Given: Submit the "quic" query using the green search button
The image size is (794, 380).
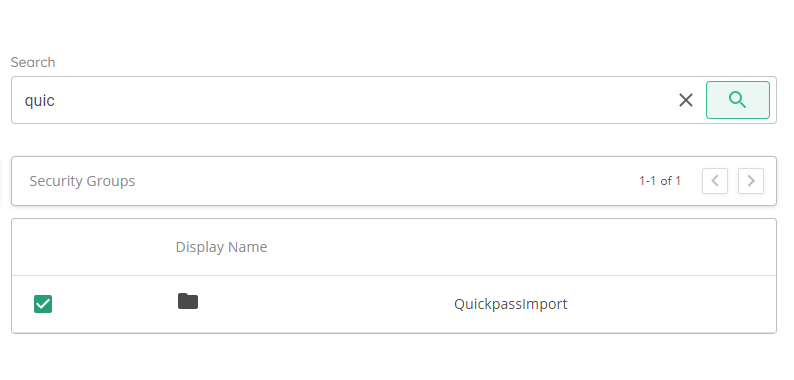Looking at the screenshot, I should pyautogui.click(x=738, y=100).
